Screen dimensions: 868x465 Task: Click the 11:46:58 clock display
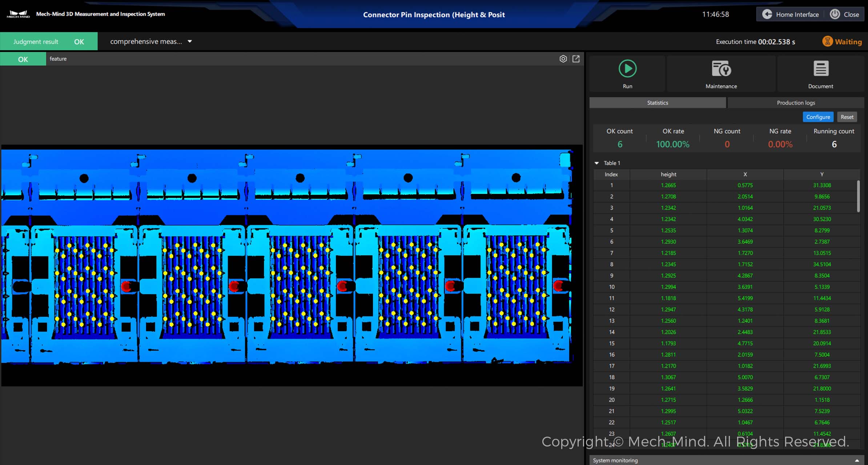715,14
